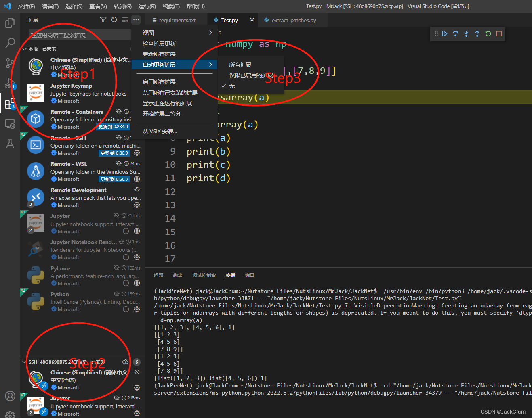Open the Extensions view icon
Image resolution: width=532 pixels, height=418 pixels.
(x=10, y=104)
